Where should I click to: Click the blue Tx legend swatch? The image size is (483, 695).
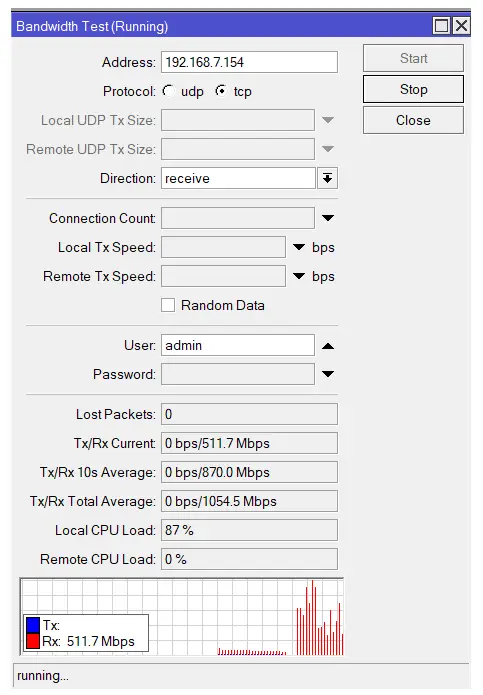pyautogui.click(x=33, y=625)
